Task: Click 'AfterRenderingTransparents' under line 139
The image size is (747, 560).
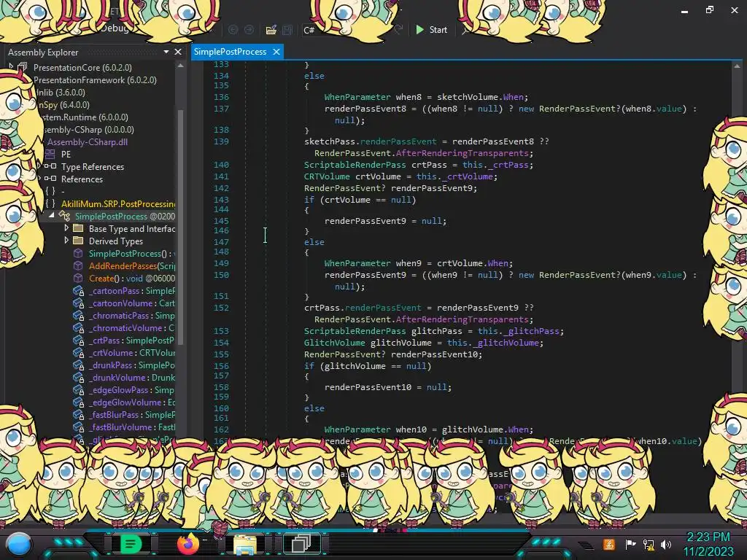Action: coord(462,153)
